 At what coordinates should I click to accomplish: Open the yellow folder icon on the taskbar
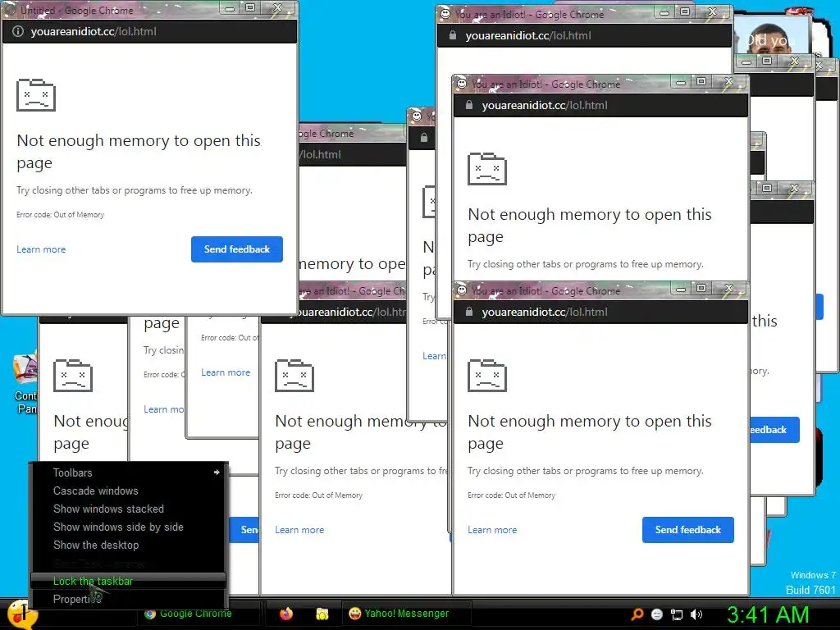click(x=322, y=614)
